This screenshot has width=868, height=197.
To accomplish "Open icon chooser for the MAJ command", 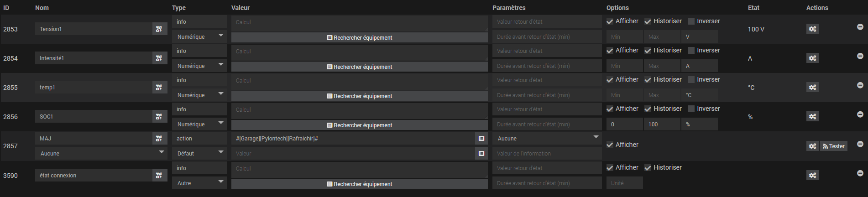I will click(159, 139).
